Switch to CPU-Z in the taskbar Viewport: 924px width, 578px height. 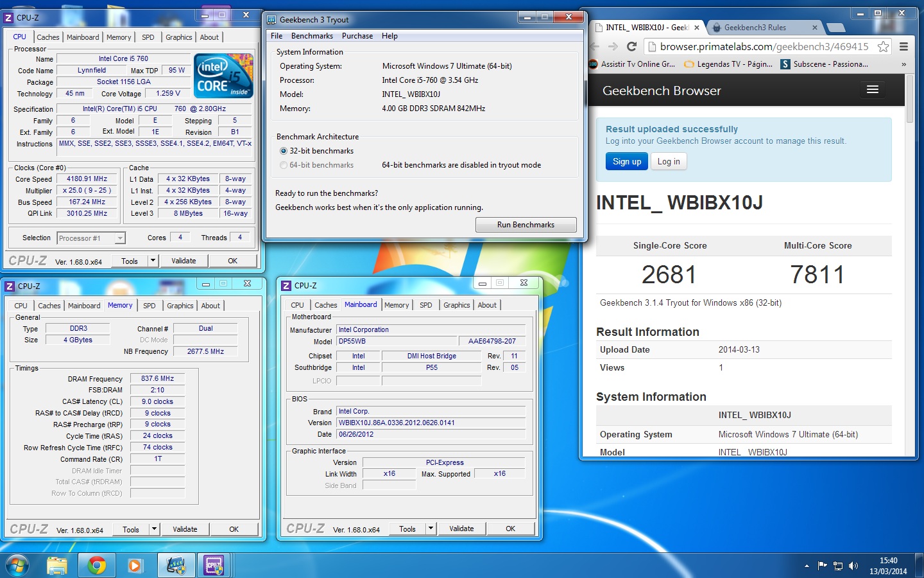214,566
